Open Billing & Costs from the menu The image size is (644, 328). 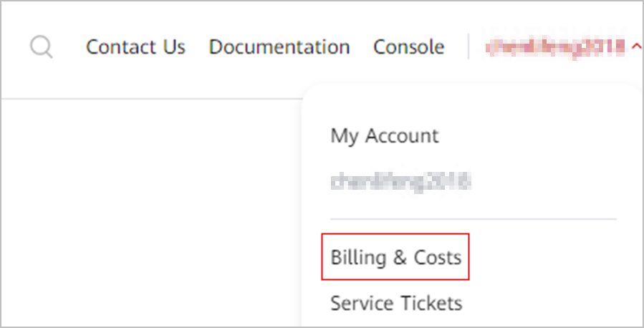click(395, 257)
